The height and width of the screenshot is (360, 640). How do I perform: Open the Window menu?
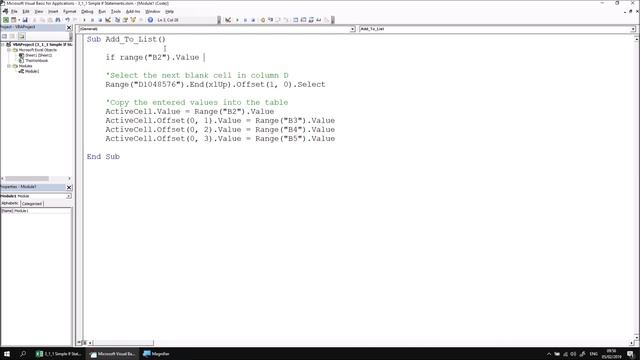click(x=153, y=11)
